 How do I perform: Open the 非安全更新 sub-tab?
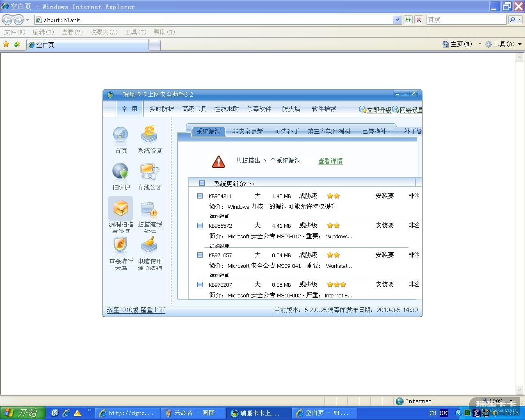(247, 131)
